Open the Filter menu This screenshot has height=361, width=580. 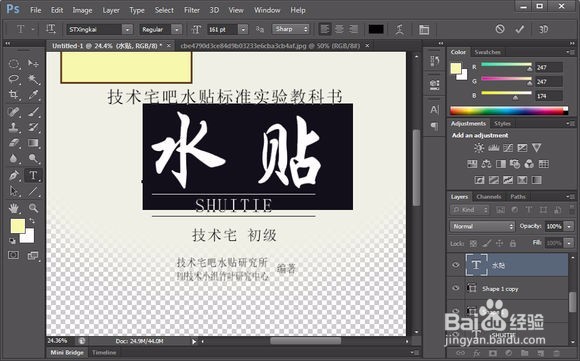coord(192,10)
